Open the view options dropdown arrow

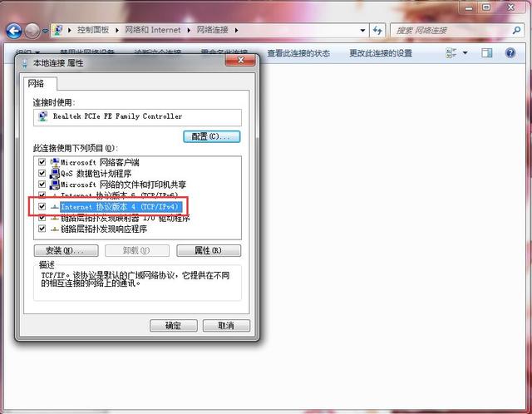[465, 53]
